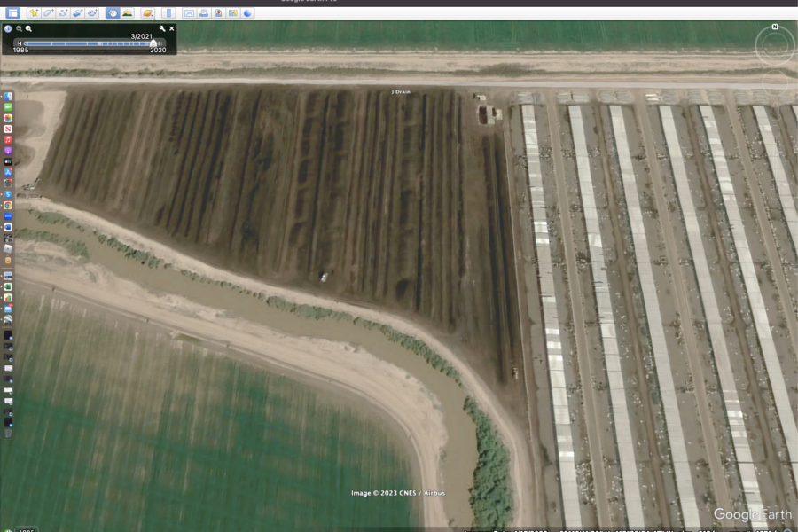Email the current view
The height and width of the screenshot is (532, 798).
[x=189, y=12]
